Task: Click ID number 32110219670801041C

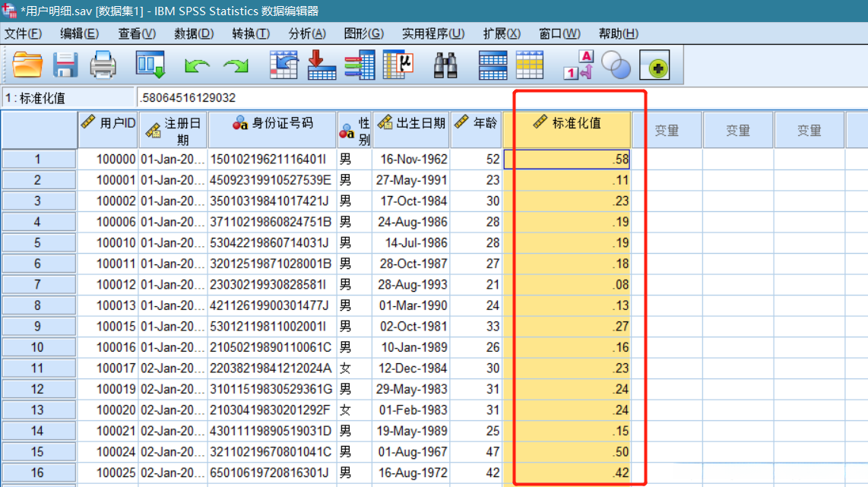Action: click(272, 451)
